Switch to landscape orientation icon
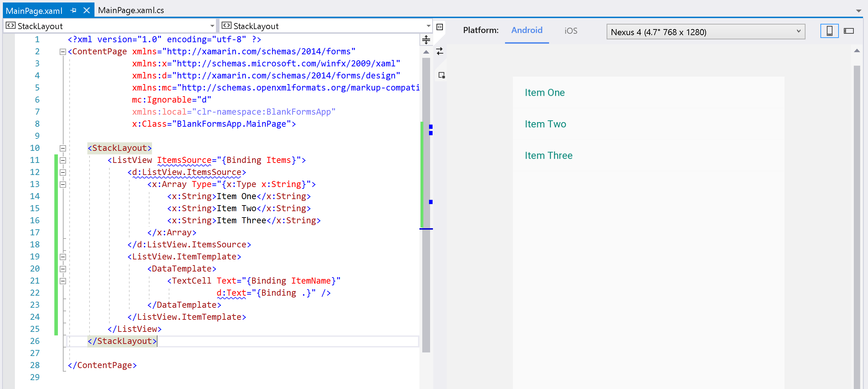The height and width of the screenshot is (389, 868). [x=849, y=31]
